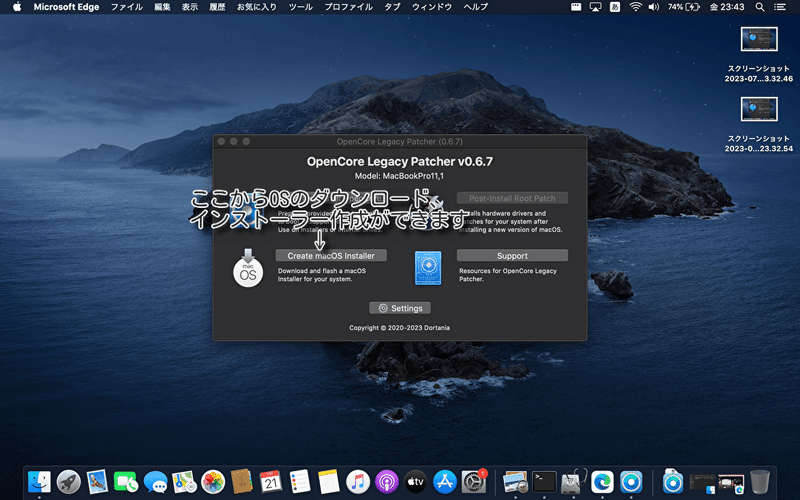The image size is (800, 500).
Task: Click the Copyright 2020-2023 Dortania text
Action: point(399,328)
